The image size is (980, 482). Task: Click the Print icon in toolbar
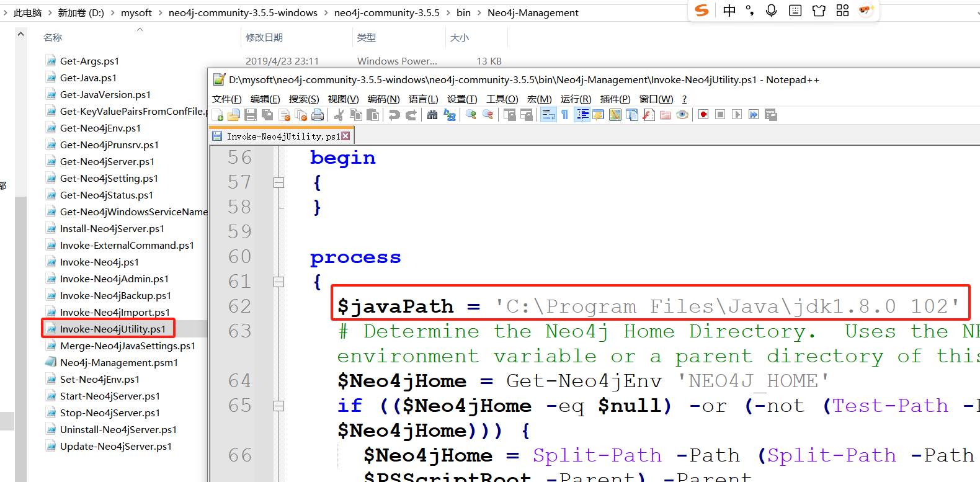(x=318, y=115)
